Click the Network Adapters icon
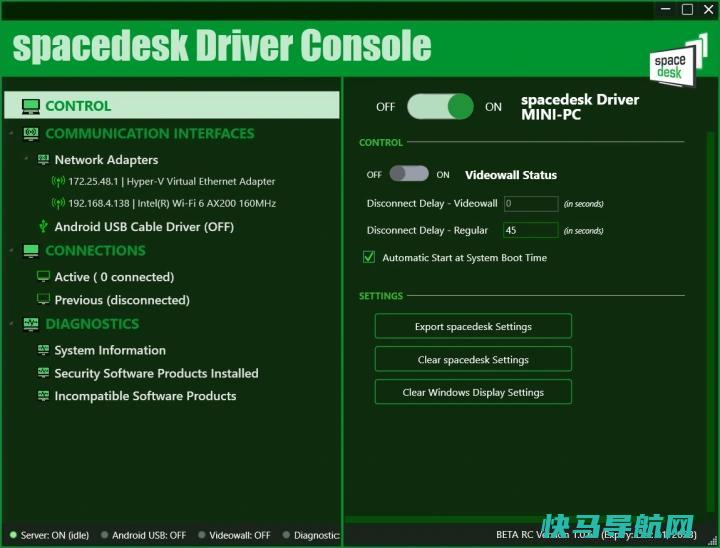 (x=43, y=159)
